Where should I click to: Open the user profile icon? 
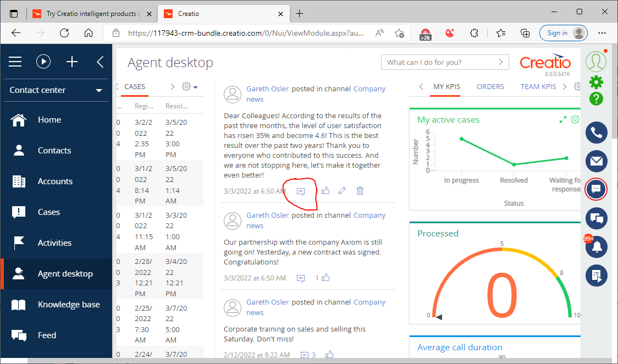(596, 61)
